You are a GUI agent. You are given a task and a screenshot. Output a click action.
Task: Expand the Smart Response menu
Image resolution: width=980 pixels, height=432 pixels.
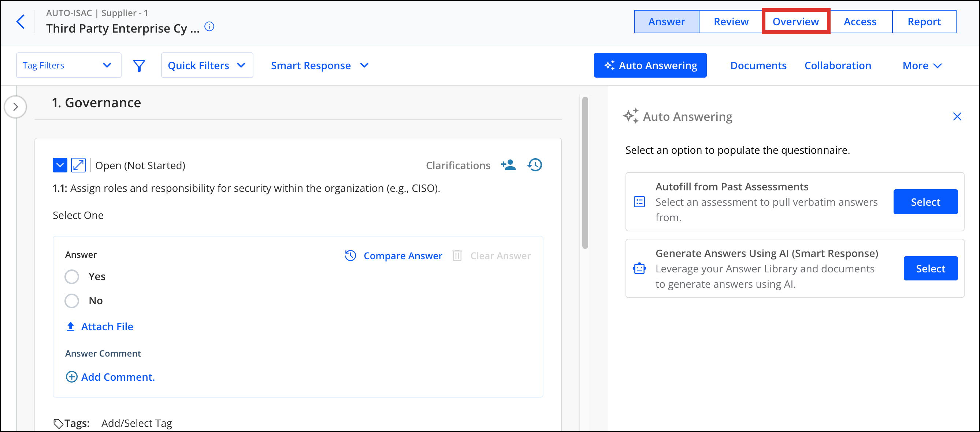320,66
